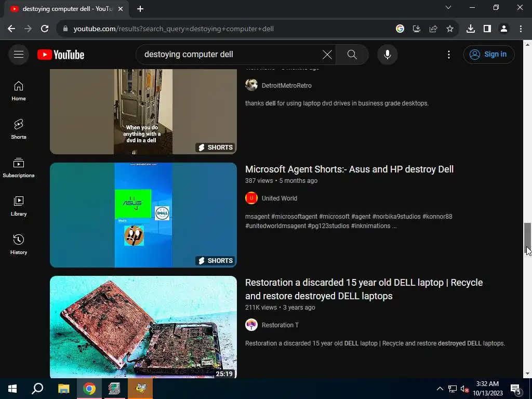Image resolution: width=532 pixels, height=399 pixels.
Task: Open DetroitMetroRetro channel link
Action: coord(286,86)
